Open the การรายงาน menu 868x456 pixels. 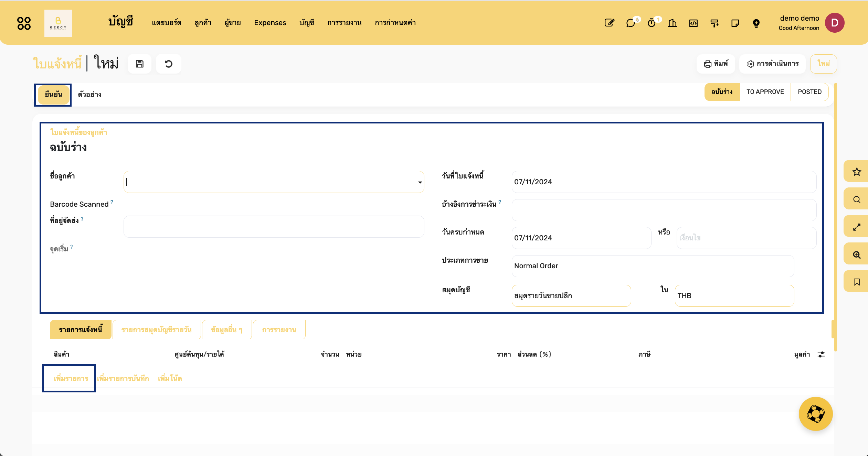point(344,23)
